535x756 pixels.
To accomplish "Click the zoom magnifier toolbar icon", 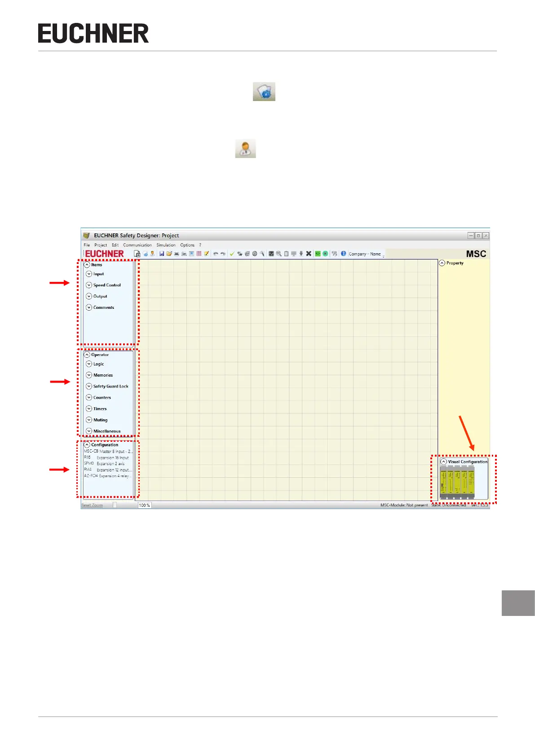I will click(279, 254).
